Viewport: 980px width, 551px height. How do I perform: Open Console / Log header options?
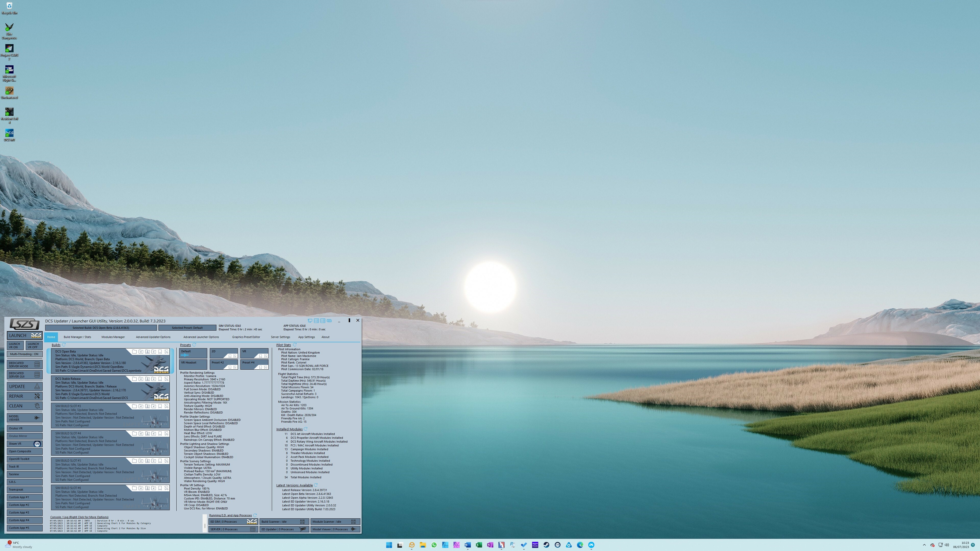coord(79,517)
